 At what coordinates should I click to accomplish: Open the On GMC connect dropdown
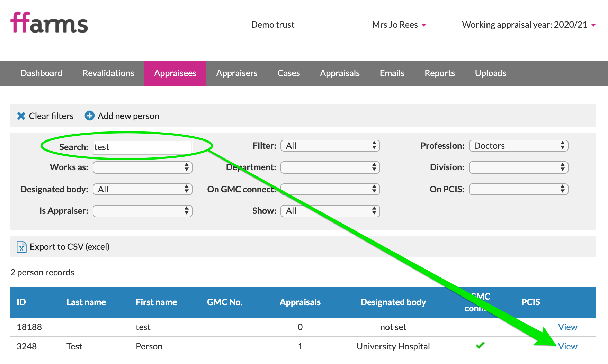[330, 189]
